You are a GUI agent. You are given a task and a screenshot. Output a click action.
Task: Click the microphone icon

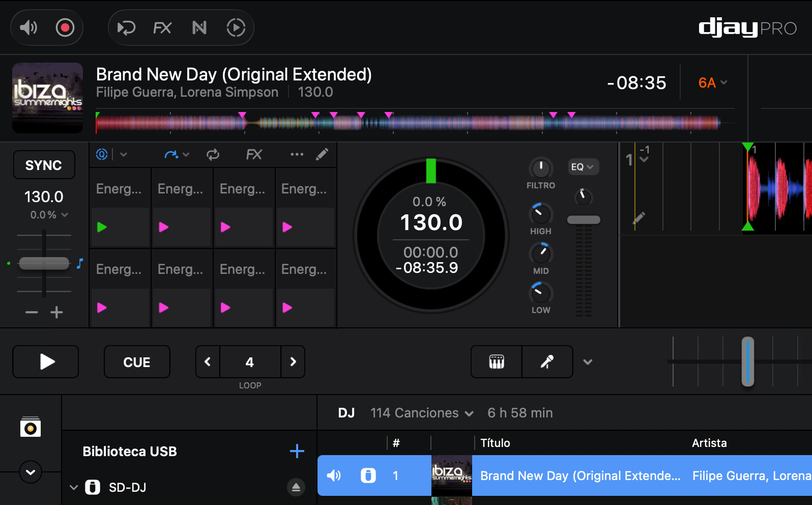pyautogui.click(x=547, y=362)
